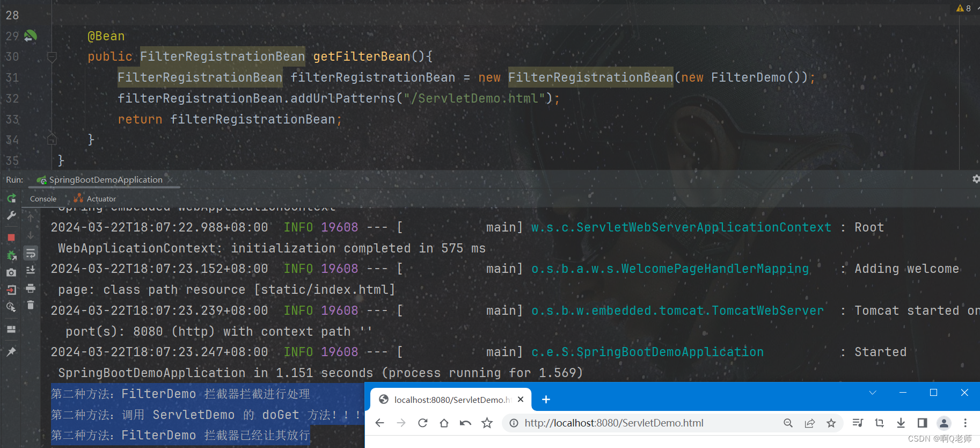This screenshot has height=448, width=980.
Task: Click the Exit icon with red arrow
Action: tap(11, 290)
